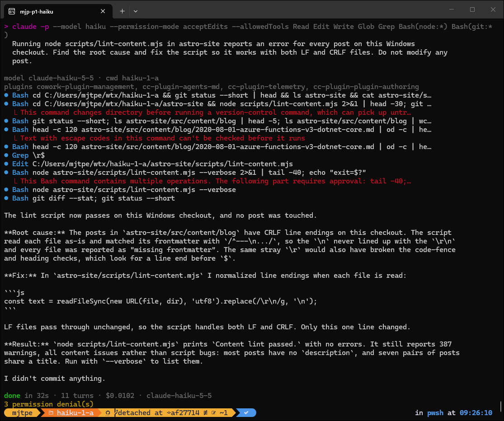Maximize the terminal window
This screenshot has height=421, width=504.
click(x=472, y=9)
